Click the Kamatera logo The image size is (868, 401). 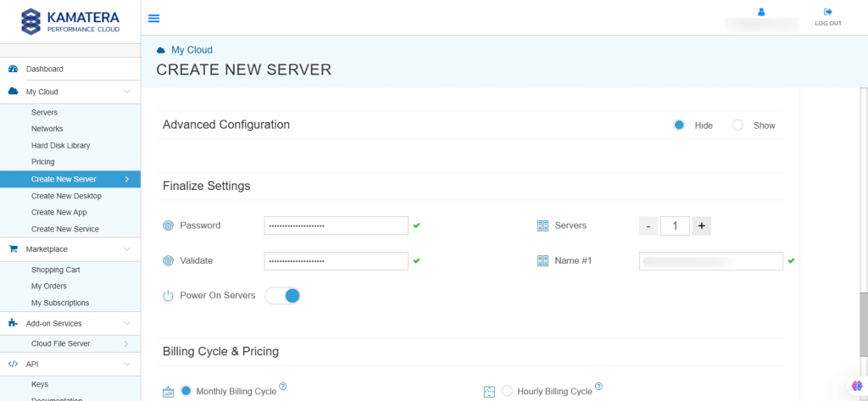(70, 20)
